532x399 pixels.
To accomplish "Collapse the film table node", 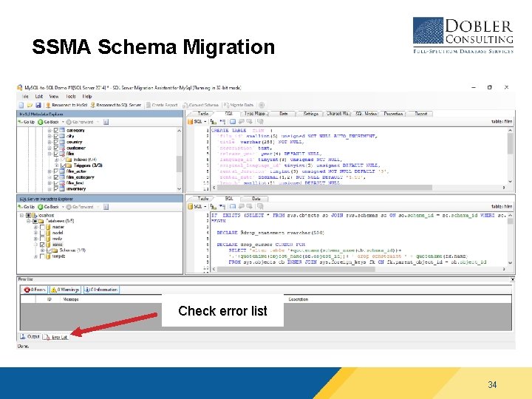I will point(50,154).
